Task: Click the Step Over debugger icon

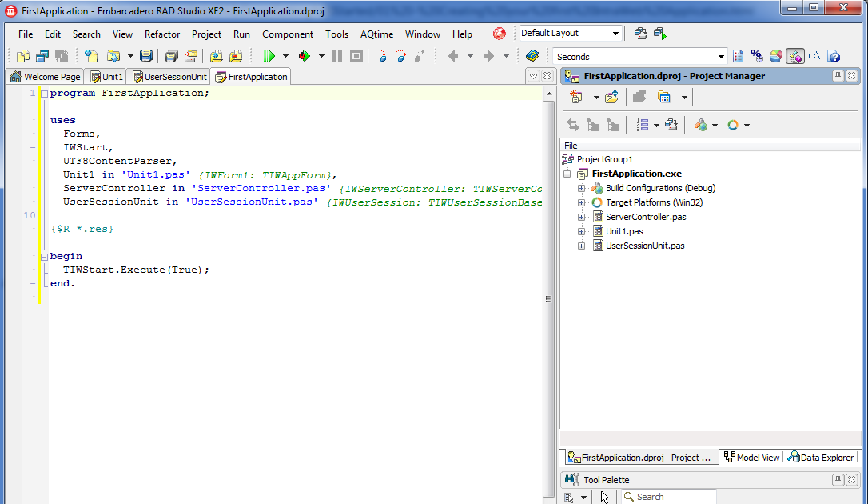Action: (401, 56)
